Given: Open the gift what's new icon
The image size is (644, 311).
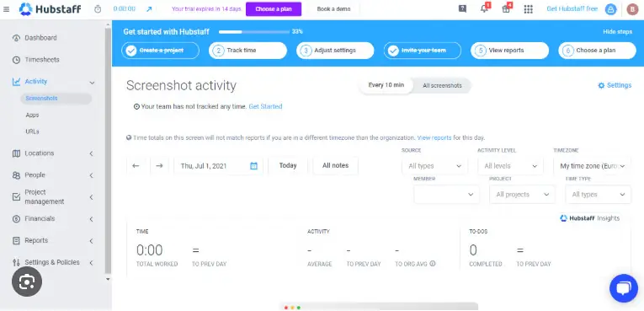Looking at the screenshot, I should tap(507, 9).
